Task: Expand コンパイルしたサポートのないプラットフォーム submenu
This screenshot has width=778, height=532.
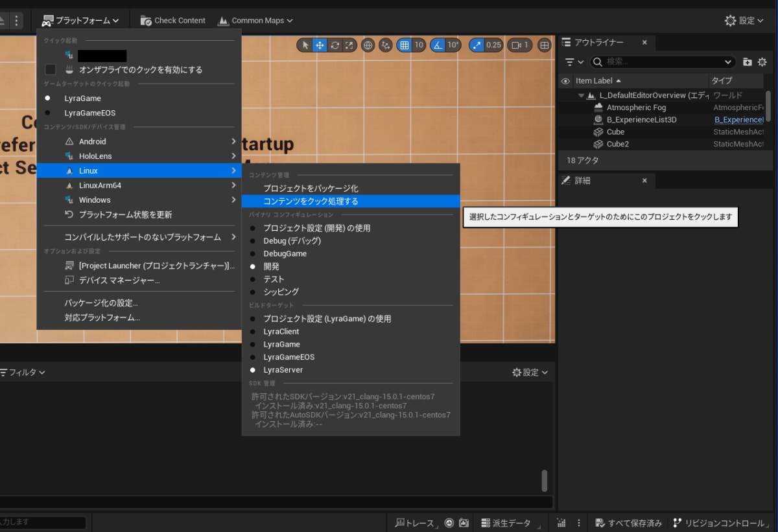Action: tap(139, 237)
